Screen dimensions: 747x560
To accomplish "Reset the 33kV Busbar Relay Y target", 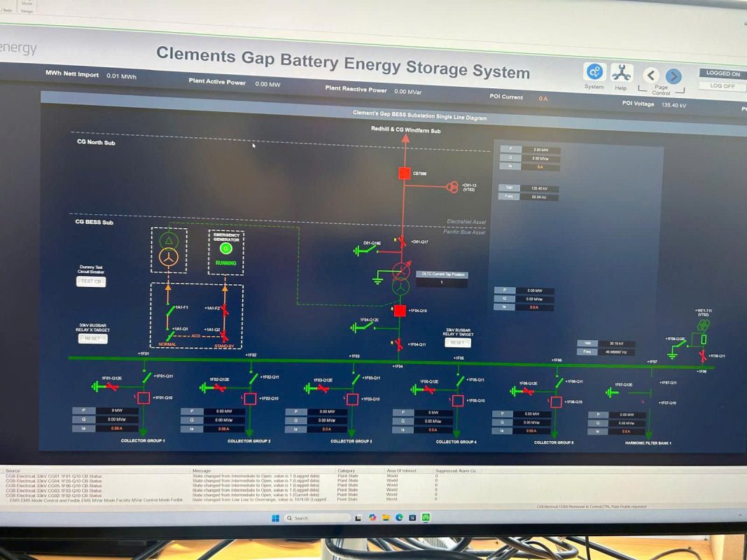I will (457, 342).
